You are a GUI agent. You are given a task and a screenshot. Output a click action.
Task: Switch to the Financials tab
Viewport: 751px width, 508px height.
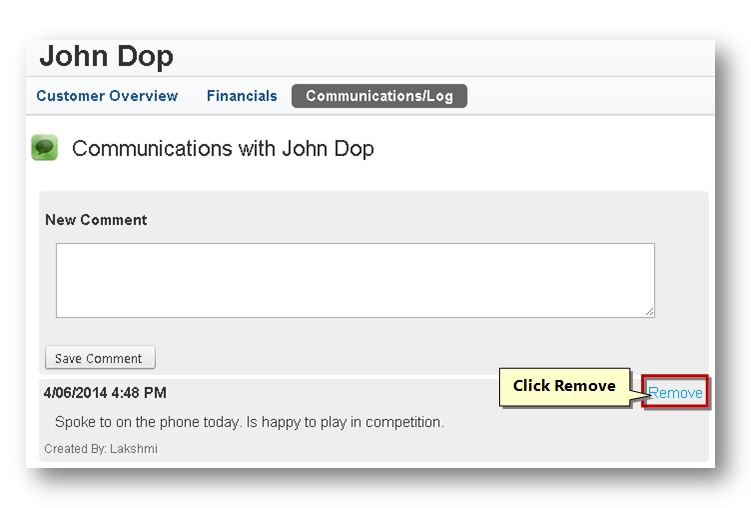[242, 96]
